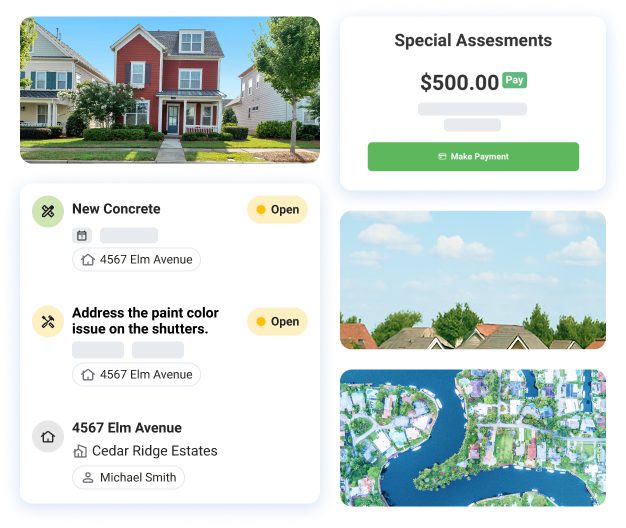Open the rooftops and sky photo
Viewport: 626px width, 528px height.
click(x=472, y=279)
